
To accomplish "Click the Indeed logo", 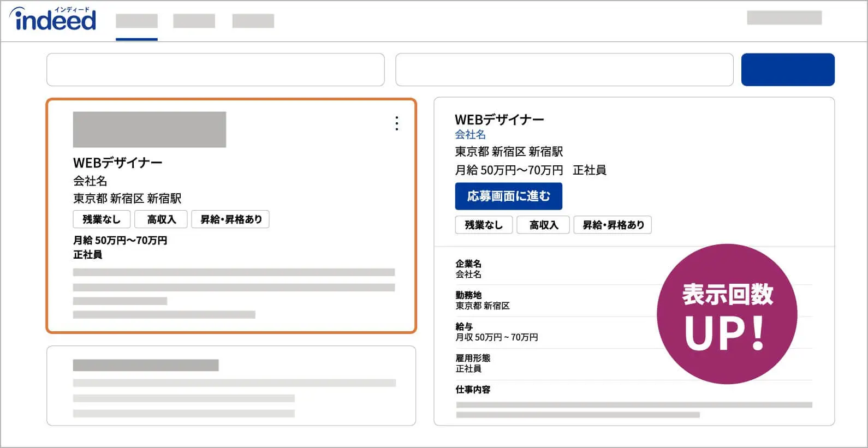I will pyautogui.click(x=53, y=19).
